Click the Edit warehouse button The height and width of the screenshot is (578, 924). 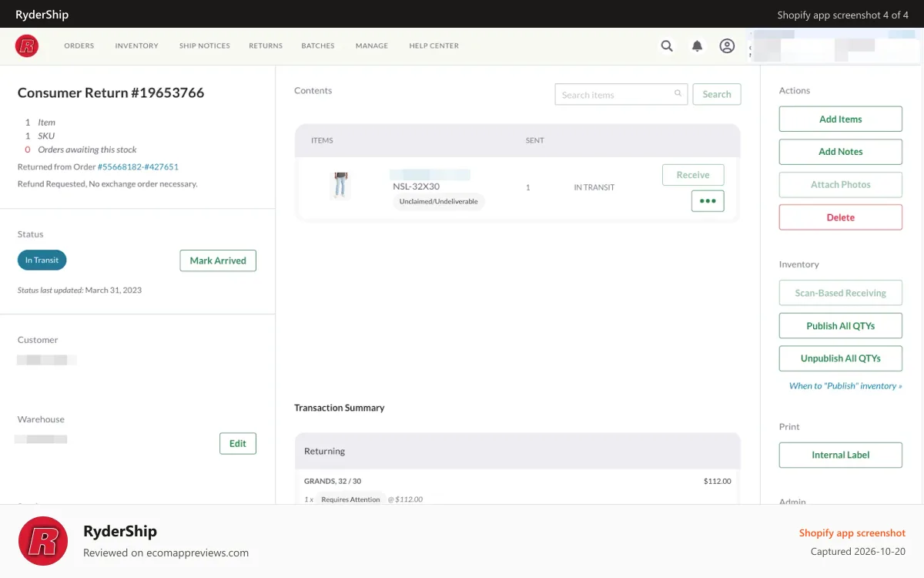click(238, 444)
